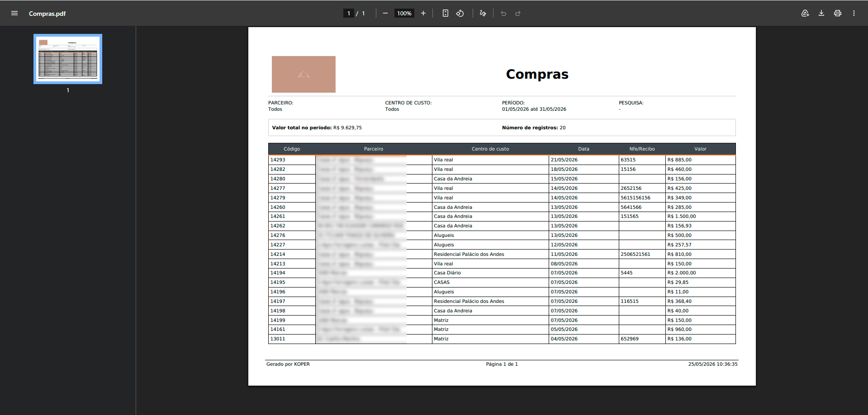Rotate the document counterclockwise
The height and width of the screenshot is (415, 868).
click(x=460, y=14)
